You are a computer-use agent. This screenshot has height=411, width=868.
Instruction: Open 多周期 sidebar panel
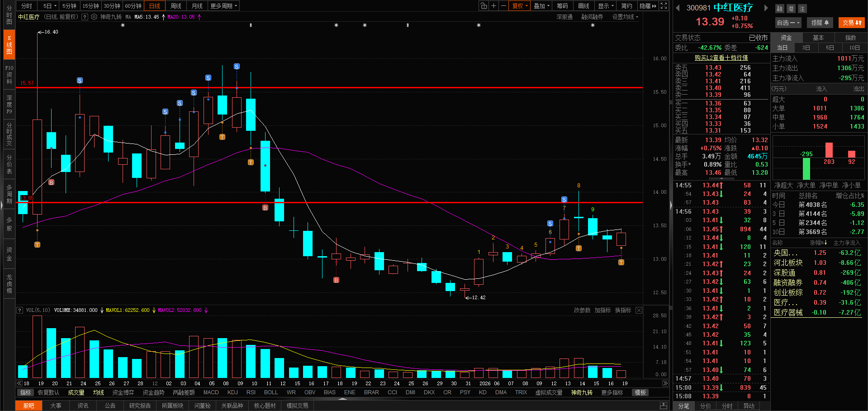pos(9,194)
